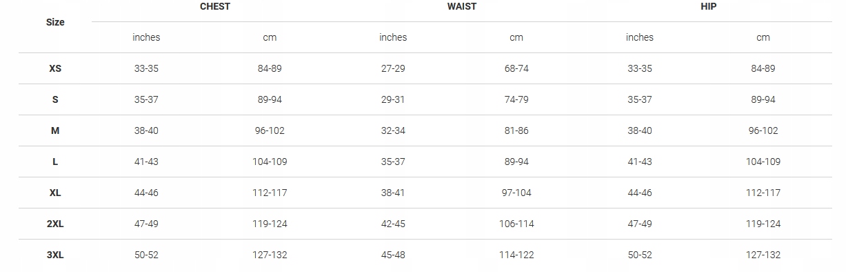Click the cm subheader under HIP
Screen dimensions: 868x272
763,37
